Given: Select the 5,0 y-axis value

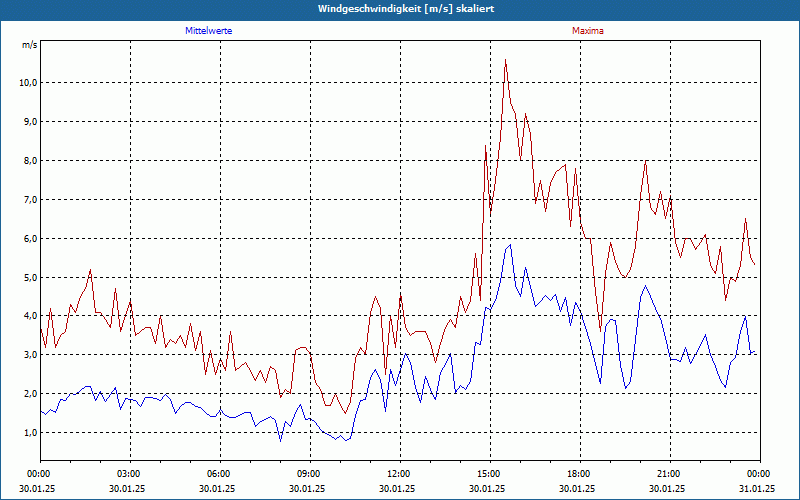Looking at the screenshot, I should 30,278.
